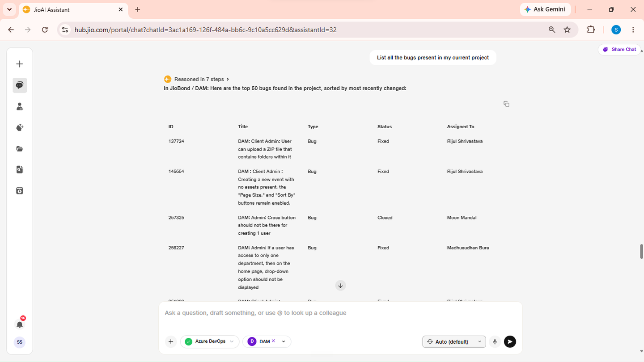This screenshot has height=362, width=644.
Task: Open the folder icon in left sidebar
Action: (x=20, y=149)
